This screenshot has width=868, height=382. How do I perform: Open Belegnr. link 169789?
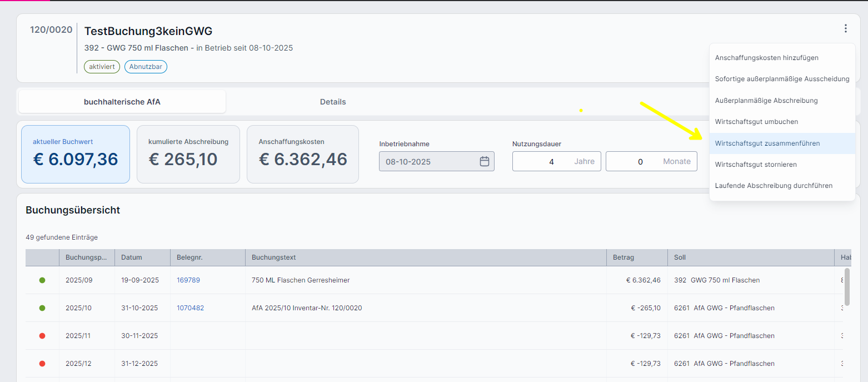(x=188, y=280)
